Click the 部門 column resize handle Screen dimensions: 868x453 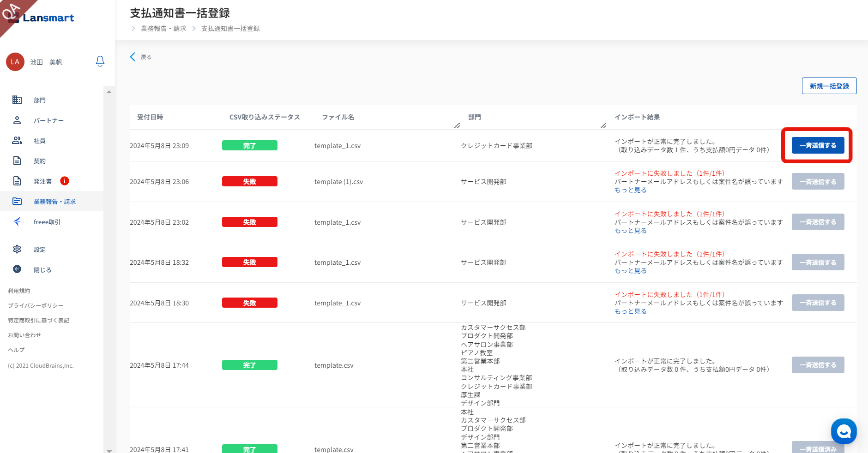click(x=603, y=125)
